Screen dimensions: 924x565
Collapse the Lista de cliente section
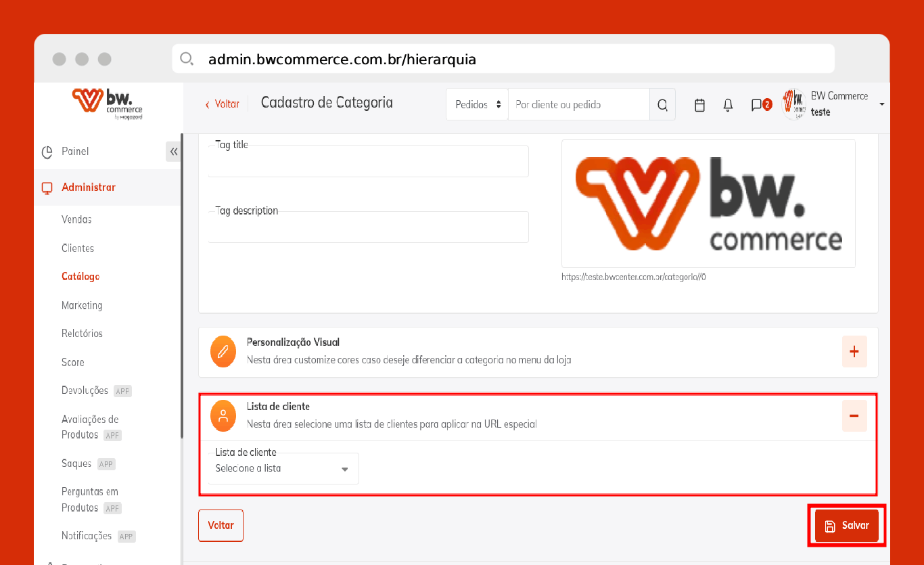tap(854, 416)
